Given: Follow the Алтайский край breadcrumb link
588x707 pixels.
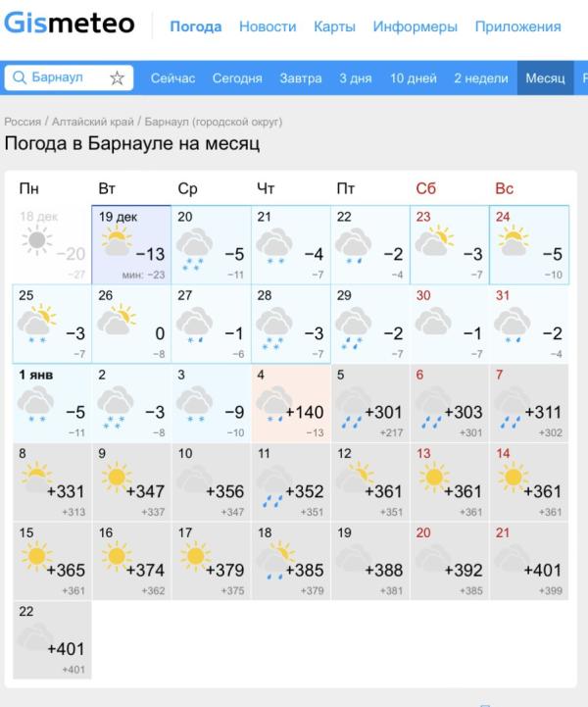Looking at the screenshot, I should 93,122.
